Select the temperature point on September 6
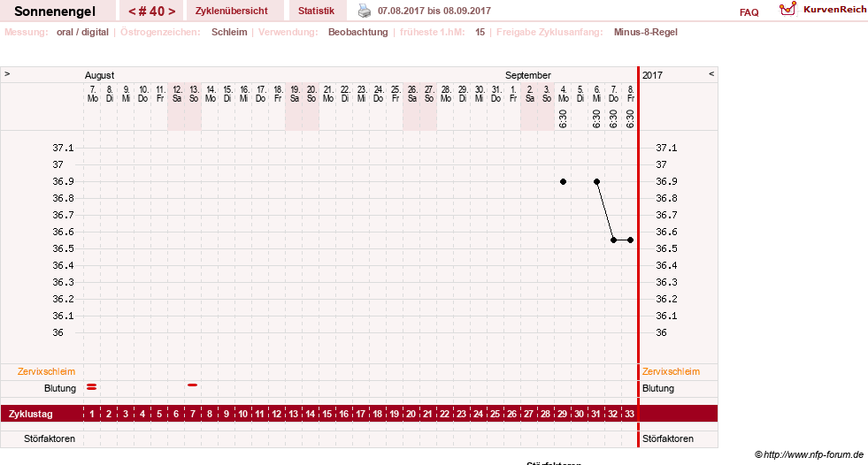 click(596, 181)
